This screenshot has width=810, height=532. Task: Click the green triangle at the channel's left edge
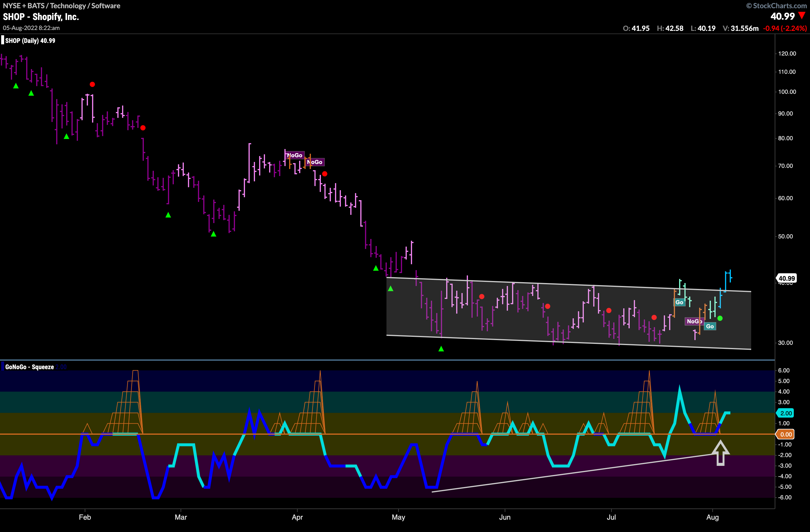pyautogui.click(x=391, y=288)
